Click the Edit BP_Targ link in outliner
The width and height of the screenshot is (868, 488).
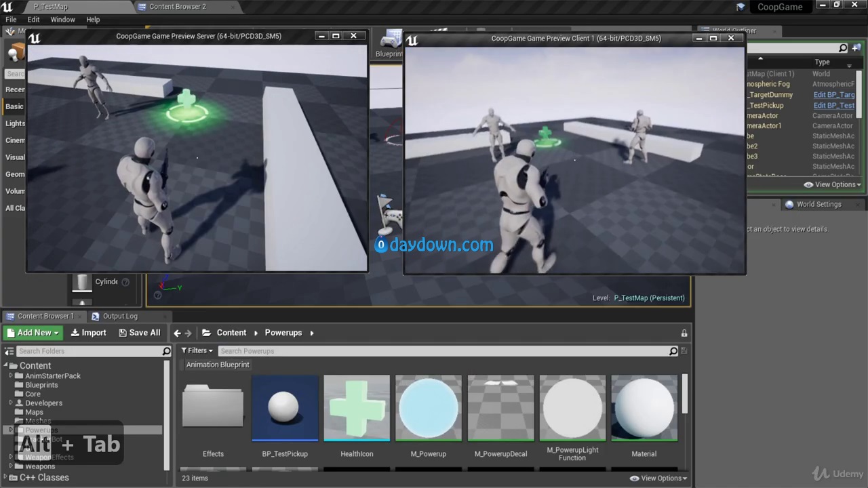point(833,95)
